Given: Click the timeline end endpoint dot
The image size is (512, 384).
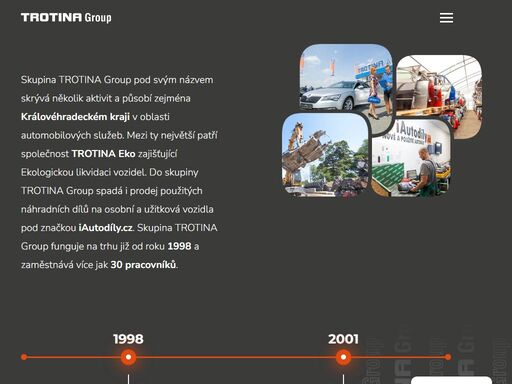Looking at the screenshot, I should [x=448, y=357].
